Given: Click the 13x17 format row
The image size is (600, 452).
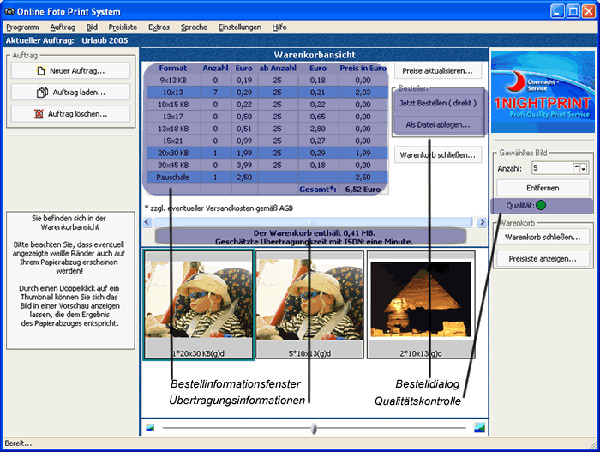Looking at the screenshot, I should coord(266,116).
